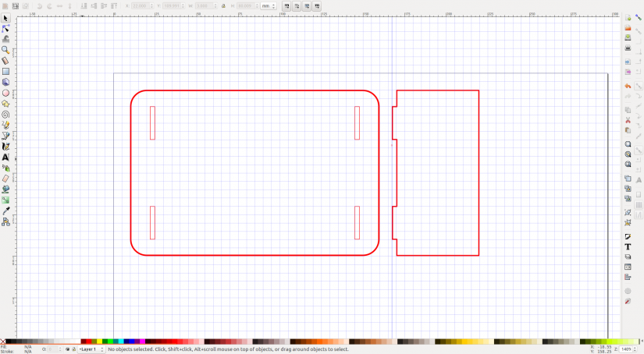Open the XML editor icon
The width and height of the screenshot is (644, 354).
point(628,267)
